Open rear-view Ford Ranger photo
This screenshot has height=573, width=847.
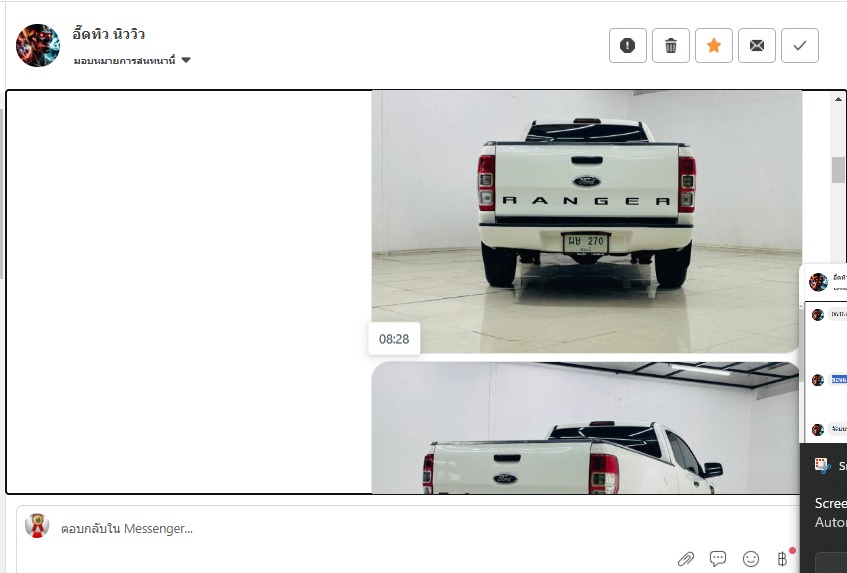click(585, 221)
